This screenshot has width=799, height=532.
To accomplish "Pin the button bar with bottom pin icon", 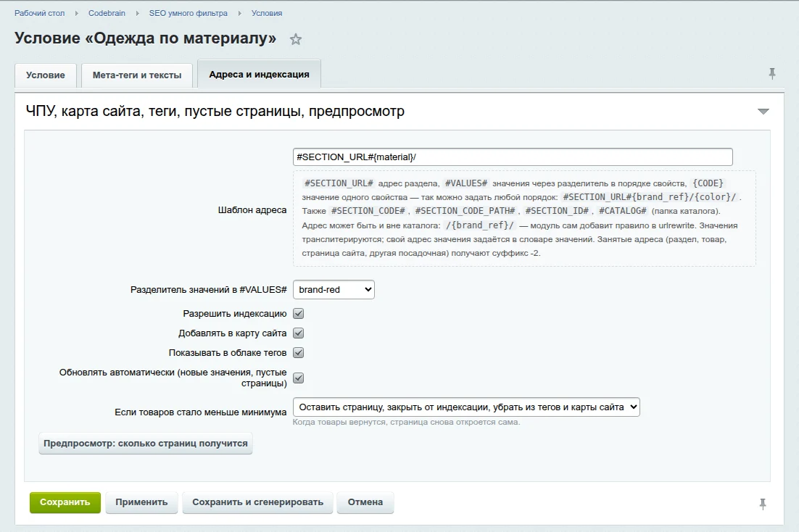I will coord(762,504).
